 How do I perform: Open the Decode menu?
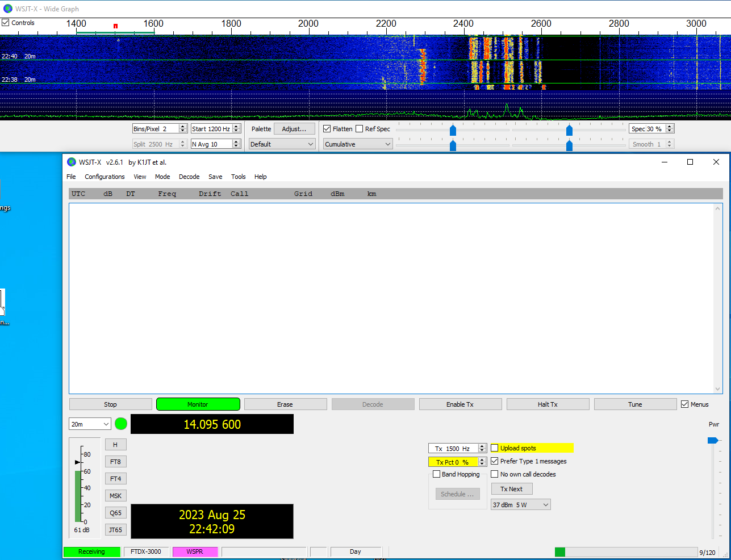(189, 177)
